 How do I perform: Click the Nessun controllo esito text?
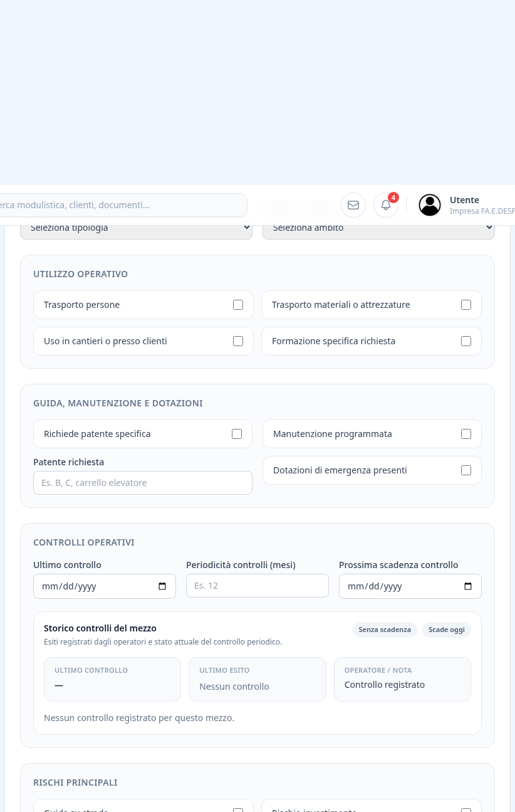234,687
